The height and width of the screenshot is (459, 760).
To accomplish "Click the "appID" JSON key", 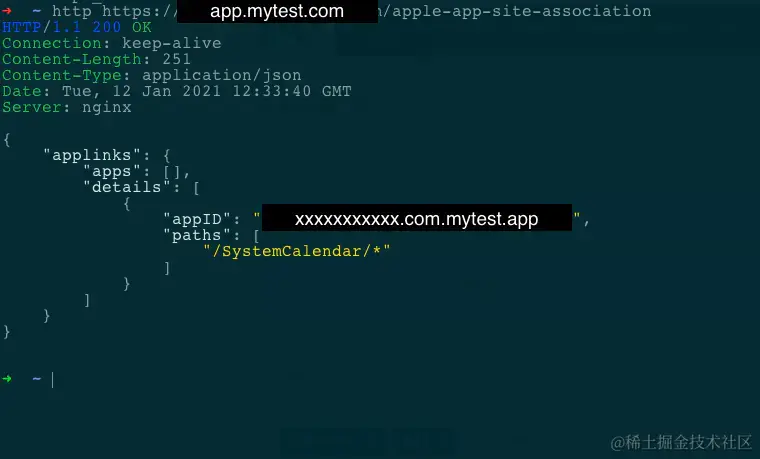I will [197, 219].
